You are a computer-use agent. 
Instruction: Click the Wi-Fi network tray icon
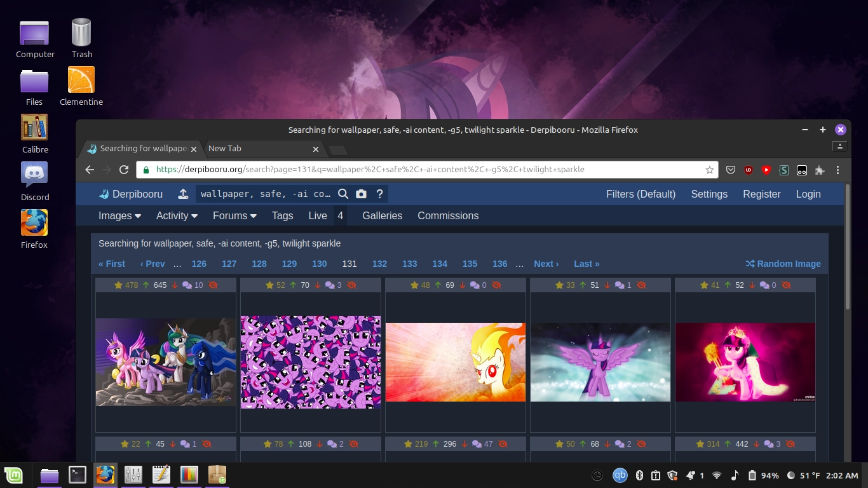[x=717, y=475]
